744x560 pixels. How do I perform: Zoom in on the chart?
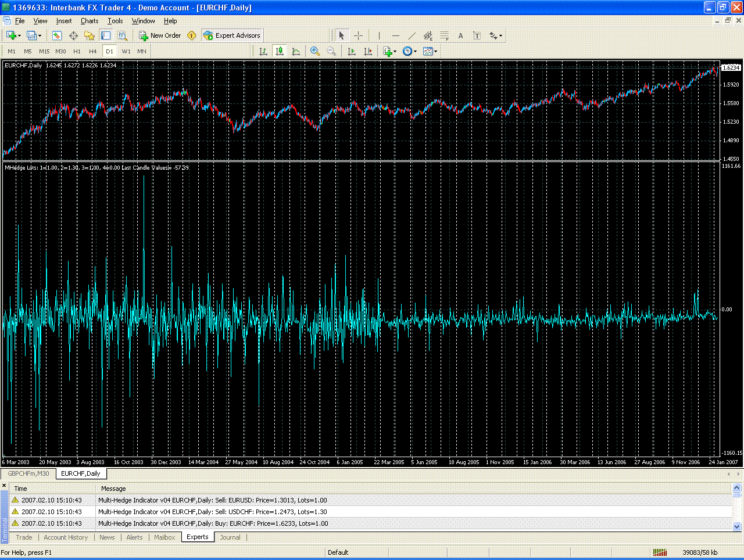pos(315,51)
